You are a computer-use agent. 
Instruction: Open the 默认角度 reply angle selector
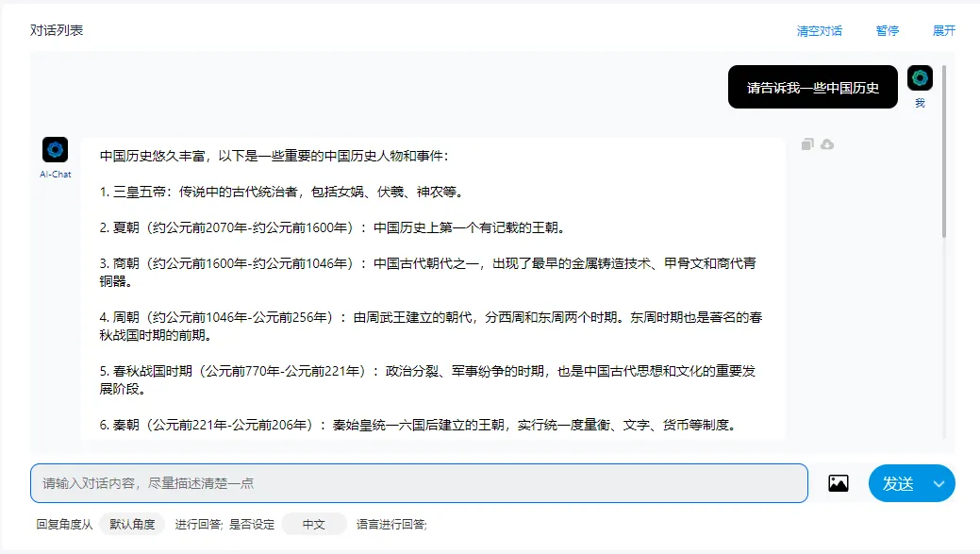pos(132,525)
